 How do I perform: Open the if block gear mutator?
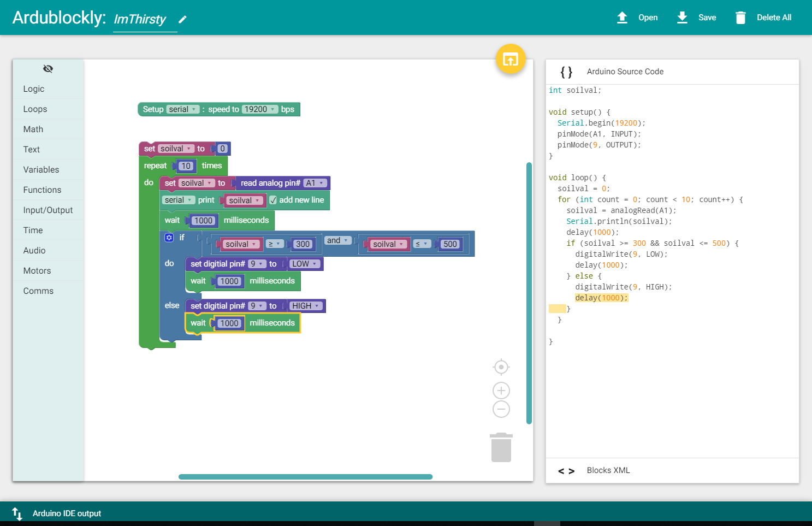169,238
